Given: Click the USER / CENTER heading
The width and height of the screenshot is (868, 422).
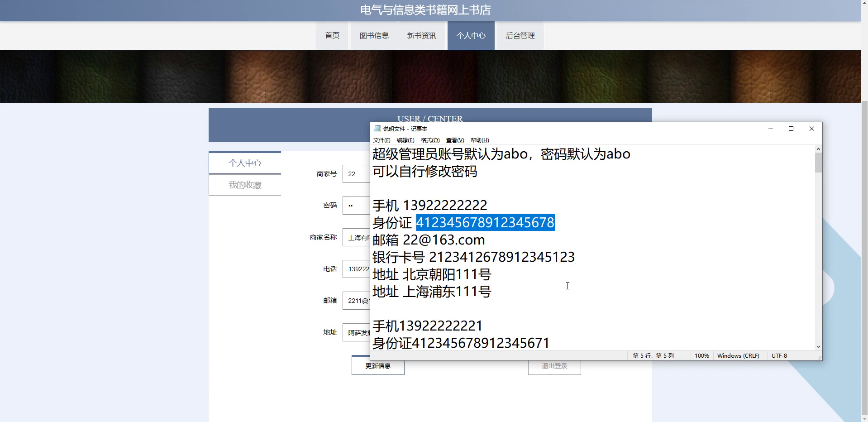Looking at the screenshot, I should point(430,119).
